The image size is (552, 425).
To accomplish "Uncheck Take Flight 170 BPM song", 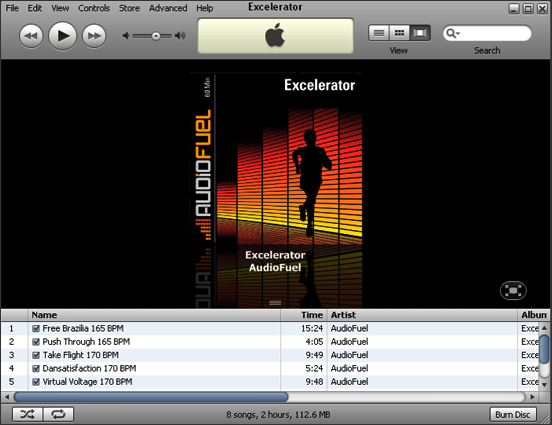I will click(x=36, y=355).
